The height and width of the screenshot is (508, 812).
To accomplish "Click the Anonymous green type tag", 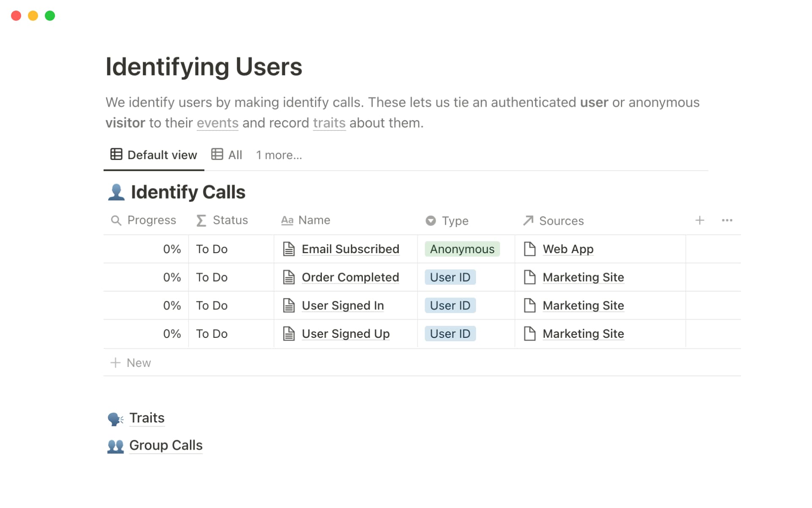I will tap(462, 249).
